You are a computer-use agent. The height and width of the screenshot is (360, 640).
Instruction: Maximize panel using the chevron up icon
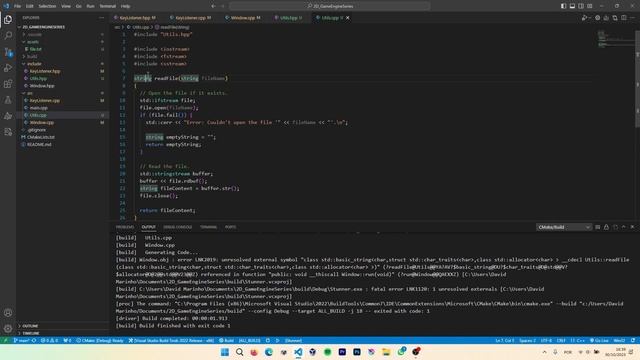coord(624,227)
